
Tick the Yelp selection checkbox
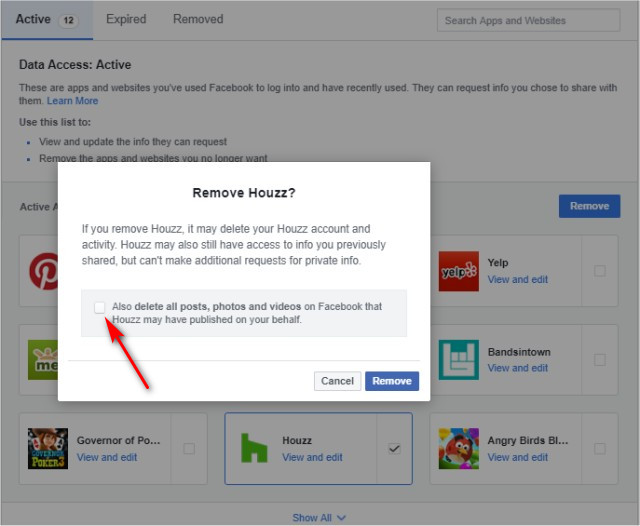[x=599, y=271]
